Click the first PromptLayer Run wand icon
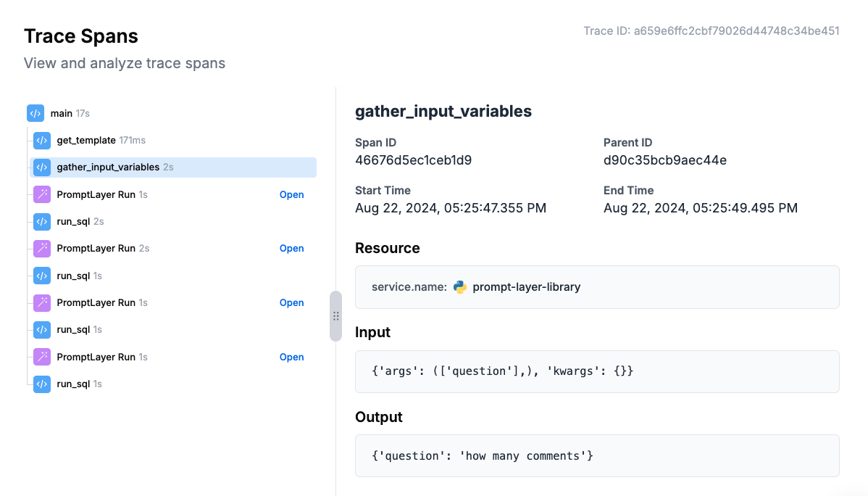 (x=42, y=194)
